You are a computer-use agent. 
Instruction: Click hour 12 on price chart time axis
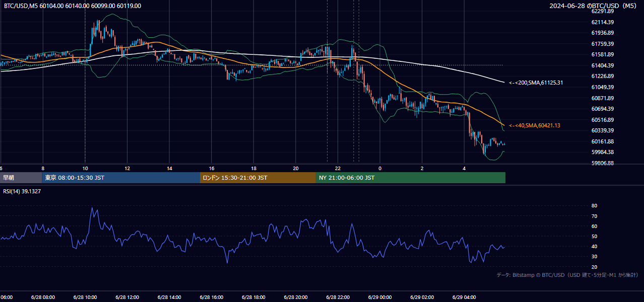coord(127,168)
